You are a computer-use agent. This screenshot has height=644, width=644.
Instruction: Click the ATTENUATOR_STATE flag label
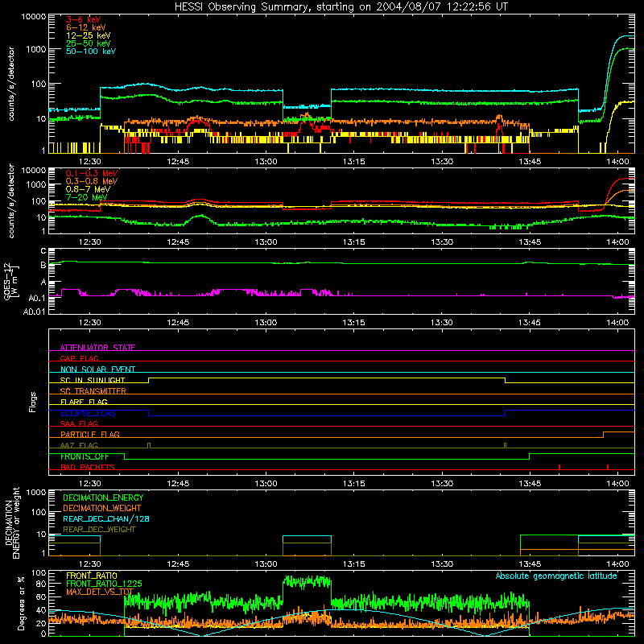pyautogui.click(x=97, y=348)
